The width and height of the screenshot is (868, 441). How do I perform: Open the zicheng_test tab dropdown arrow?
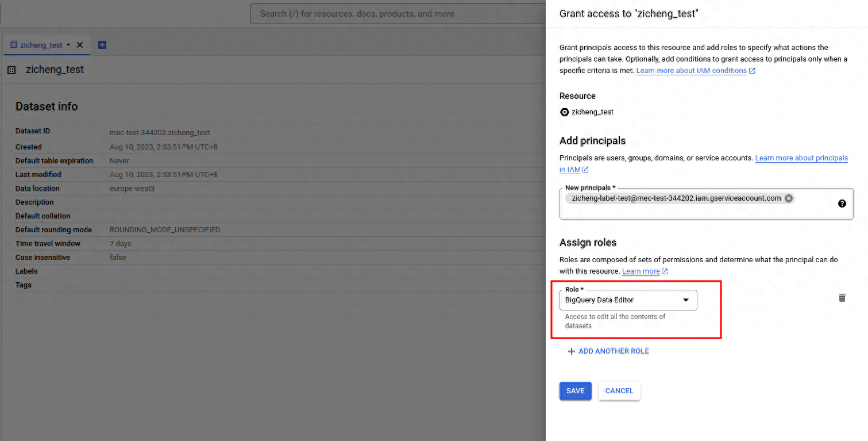pyautogui.click(x=68, y=45)
